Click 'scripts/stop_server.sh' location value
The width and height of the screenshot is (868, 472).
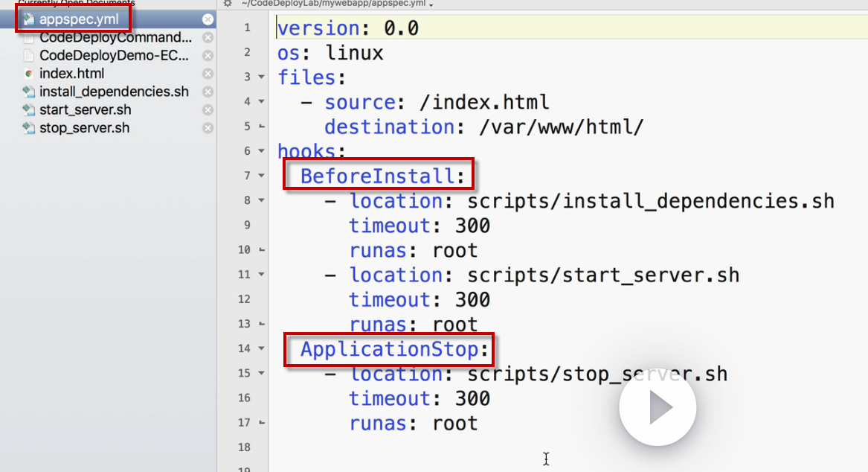click(x=597, y=374)
